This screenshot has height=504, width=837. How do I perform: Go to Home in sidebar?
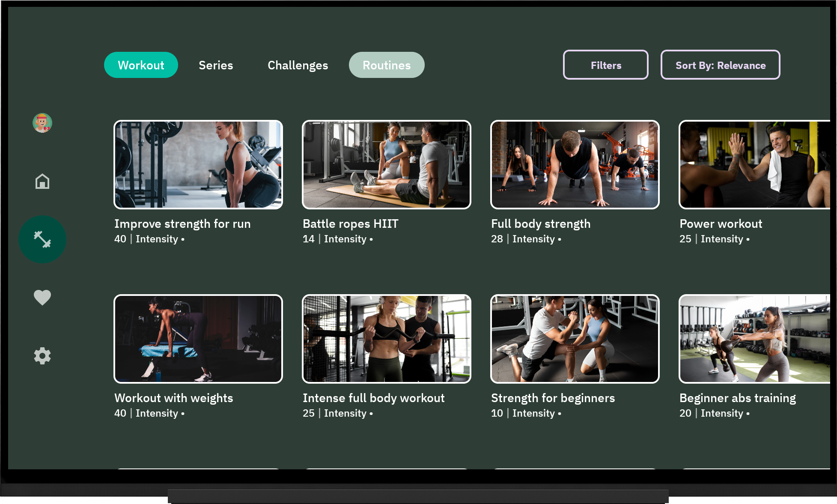click(42, 181)
